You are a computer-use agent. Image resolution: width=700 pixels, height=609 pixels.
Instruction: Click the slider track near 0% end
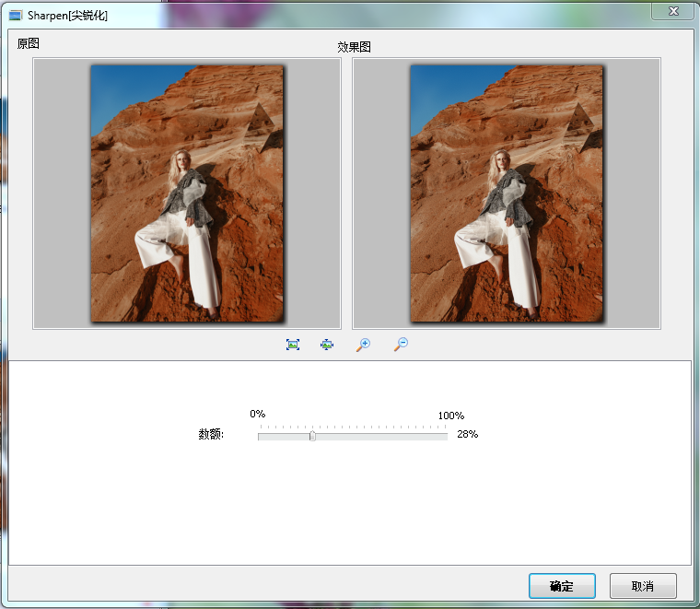[x=265, y=436]
